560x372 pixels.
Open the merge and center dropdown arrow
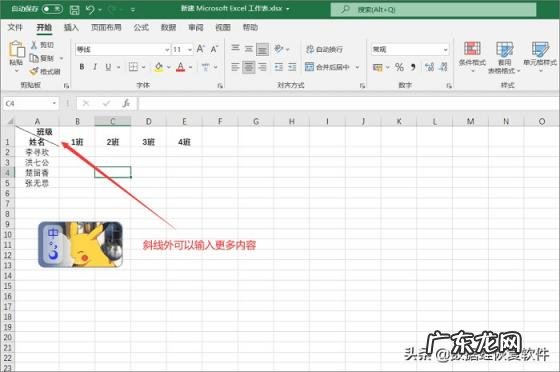[x=357, y=67]
